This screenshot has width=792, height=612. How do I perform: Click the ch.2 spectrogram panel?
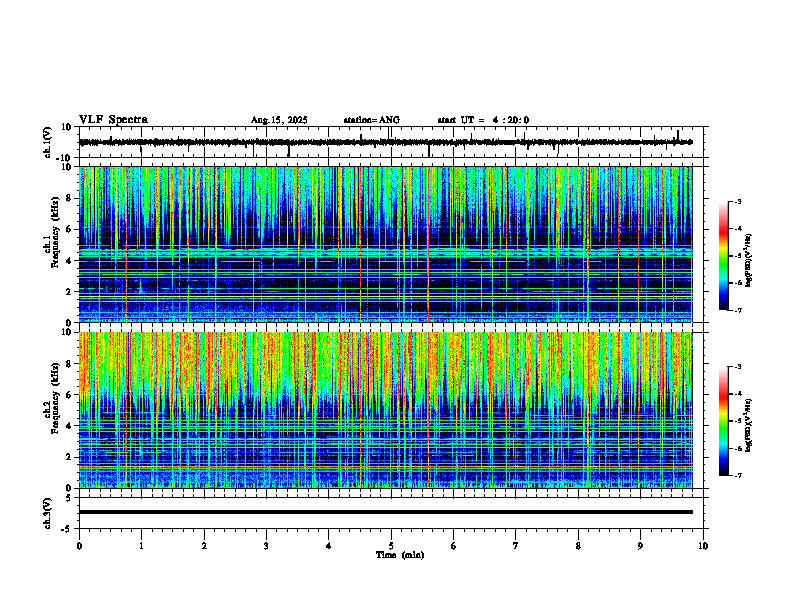click(x=385, y=410)
